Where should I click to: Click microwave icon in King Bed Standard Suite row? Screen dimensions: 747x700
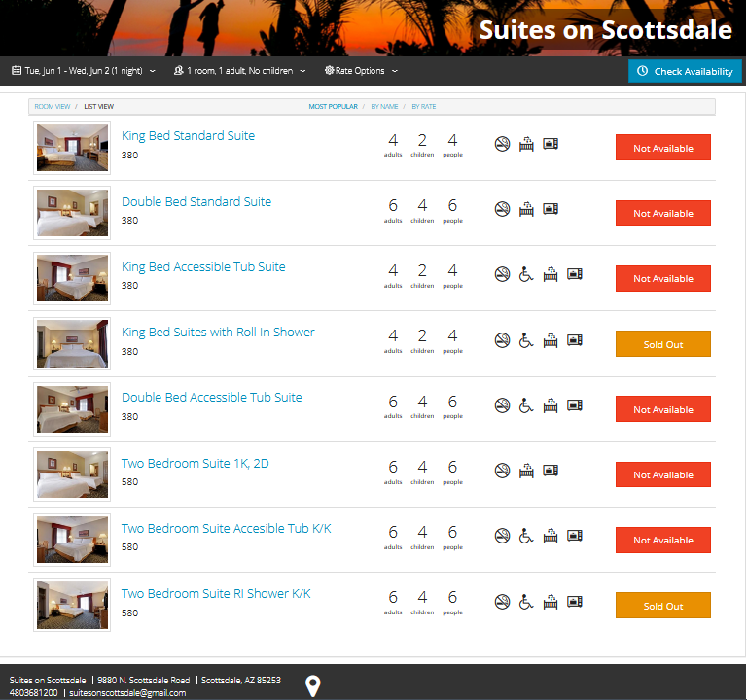pyautogui.click(x=551, y=143)
